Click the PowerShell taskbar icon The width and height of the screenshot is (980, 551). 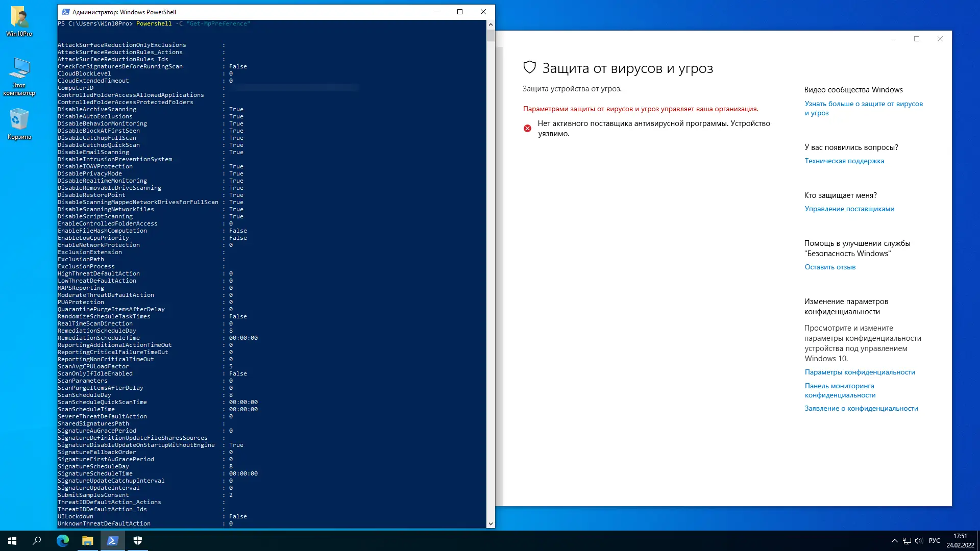[113, 541]
